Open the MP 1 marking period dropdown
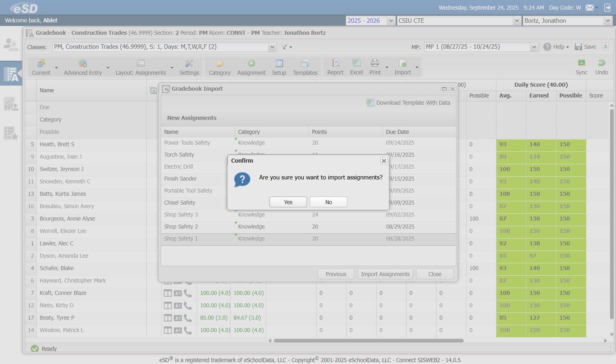 [534, 47]
